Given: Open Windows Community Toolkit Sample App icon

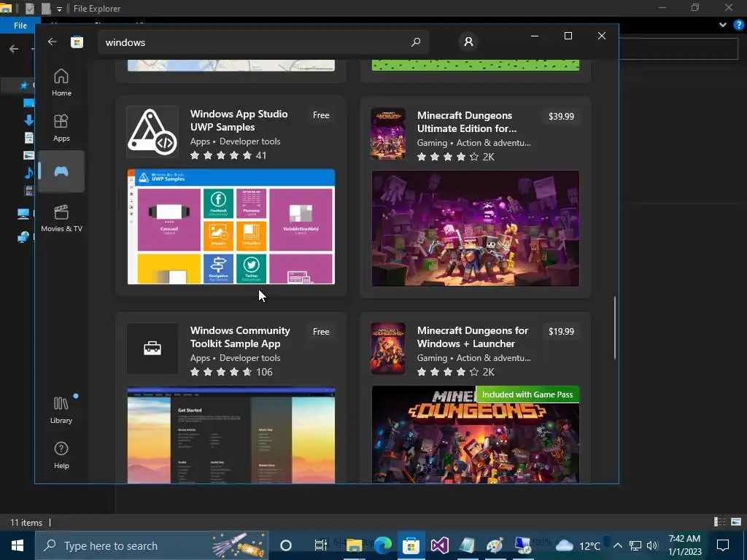Looking at the screenshot, I should pos(152,349).
